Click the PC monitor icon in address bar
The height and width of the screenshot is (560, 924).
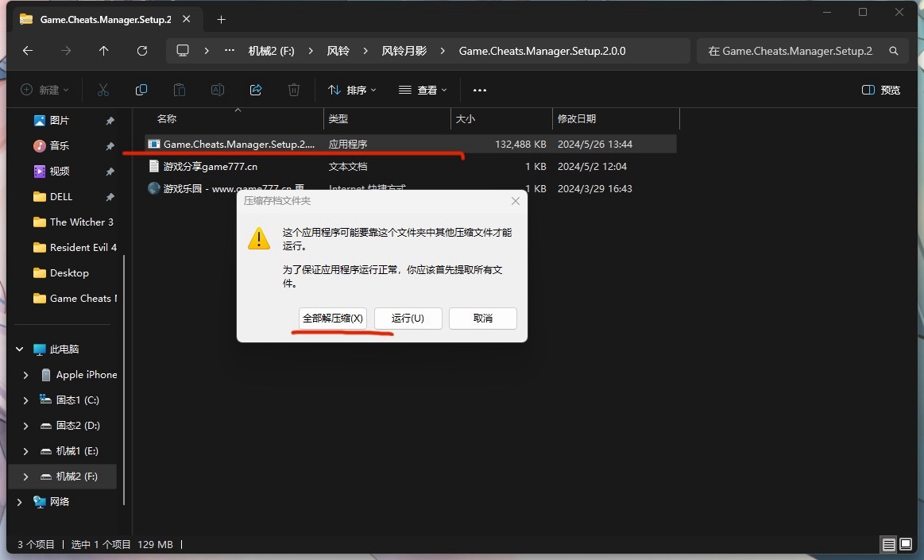click(183, 51)
